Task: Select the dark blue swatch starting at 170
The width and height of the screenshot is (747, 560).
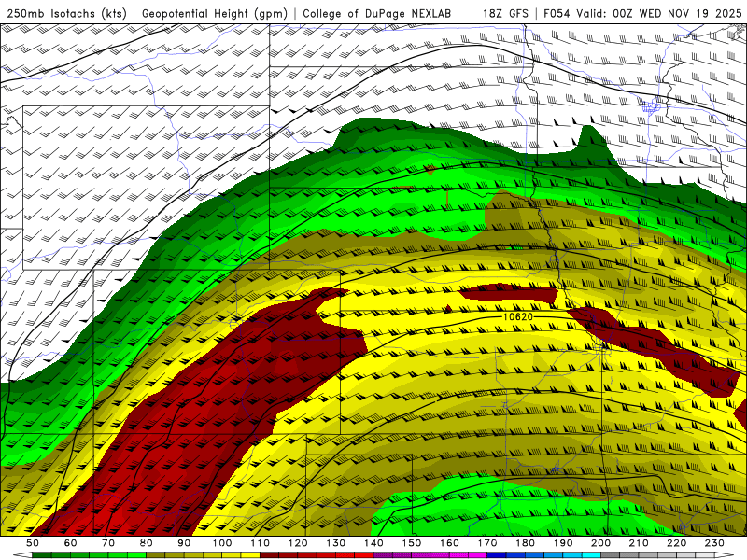Action: coord(497,555)
